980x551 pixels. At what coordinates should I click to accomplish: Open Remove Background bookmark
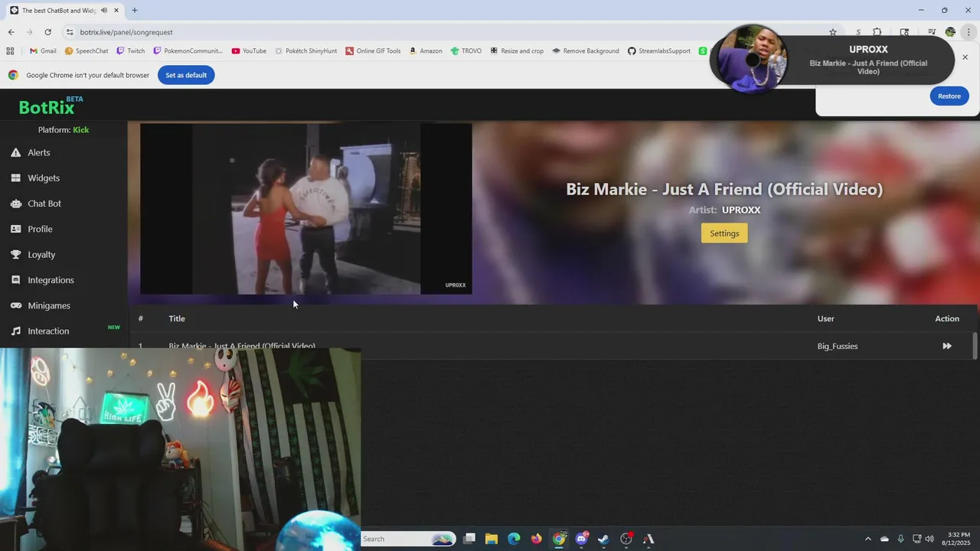(x=586, y=51)
